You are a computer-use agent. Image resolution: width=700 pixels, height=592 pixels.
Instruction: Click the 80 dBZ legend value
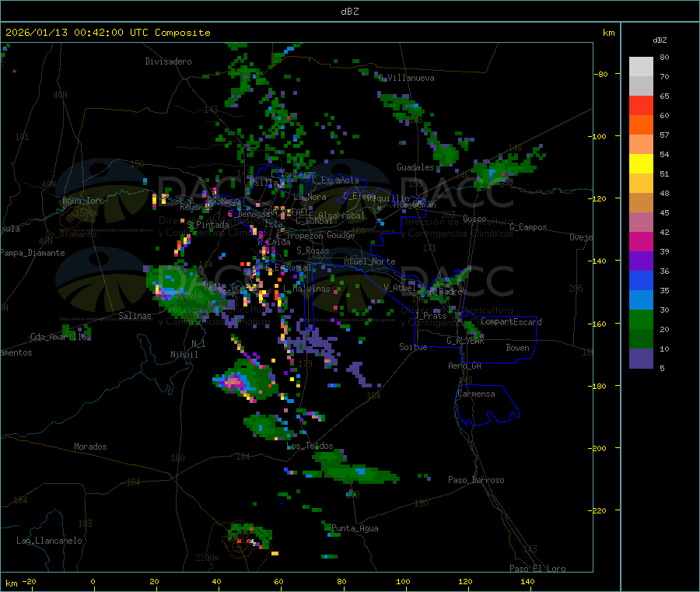tap(664, 57)
